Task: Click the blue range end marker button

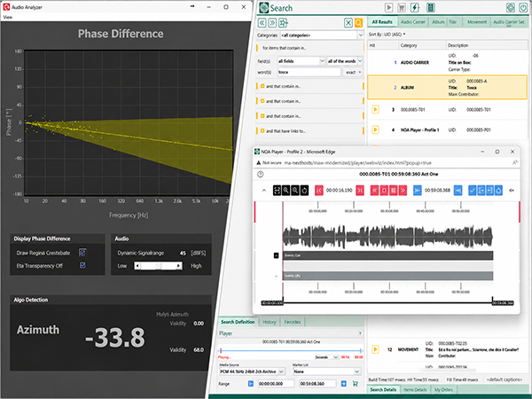Action: 344,384
